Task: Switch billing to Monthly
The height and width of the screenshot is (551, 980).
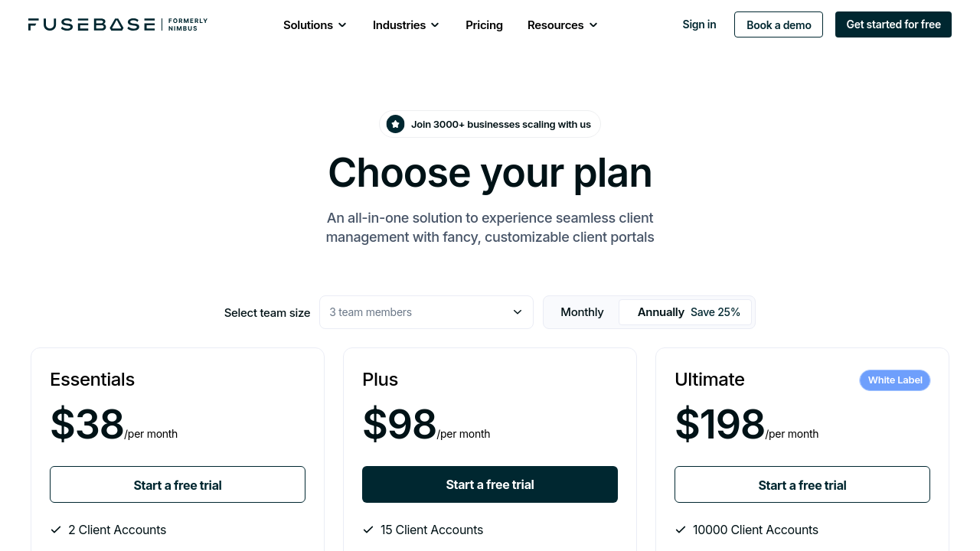Action: pyautogui.click(x=582, y=312)
